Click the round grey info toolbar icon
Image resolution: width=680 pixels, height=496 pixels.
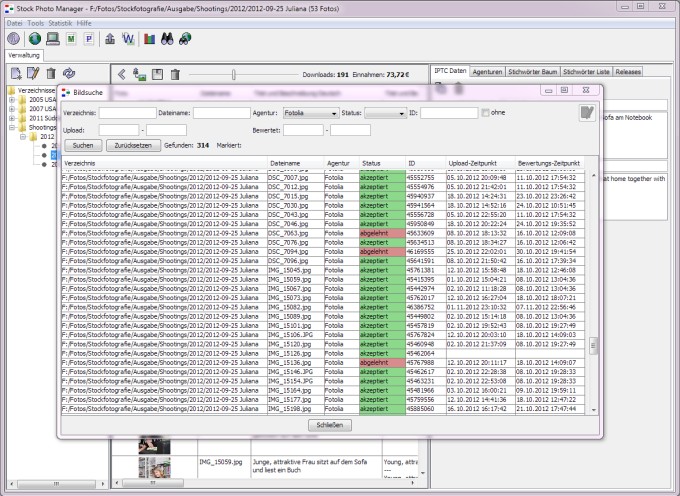[x=13, y=39]
